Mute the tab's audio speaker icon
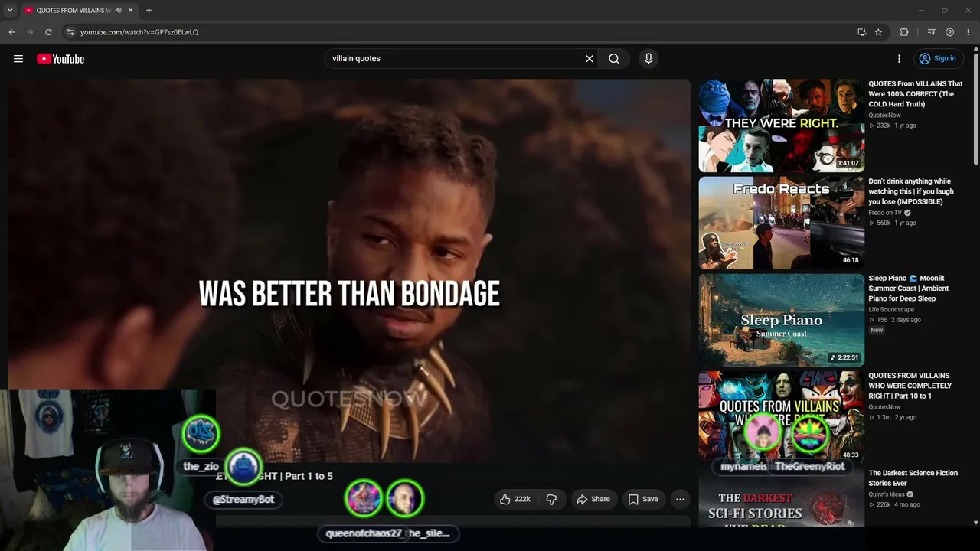980x551 pixels. click(119, 11)
